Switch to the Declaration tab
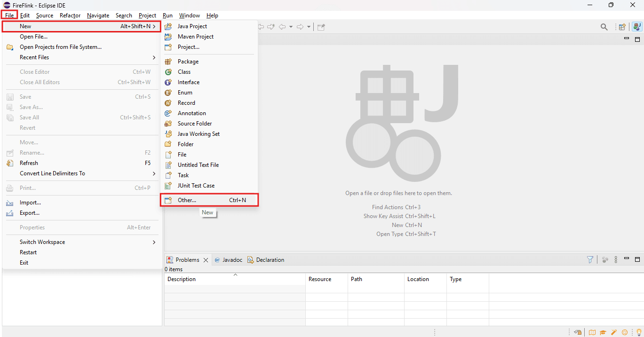Viewport: 644px width, 337px height. [x=266, y=260]
